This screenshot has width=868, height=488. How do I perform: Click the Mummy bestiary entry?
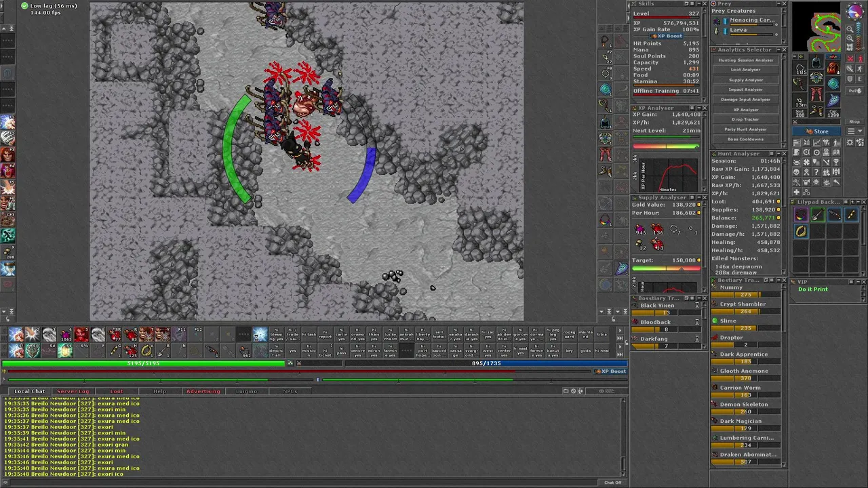(x=746, y=291)
